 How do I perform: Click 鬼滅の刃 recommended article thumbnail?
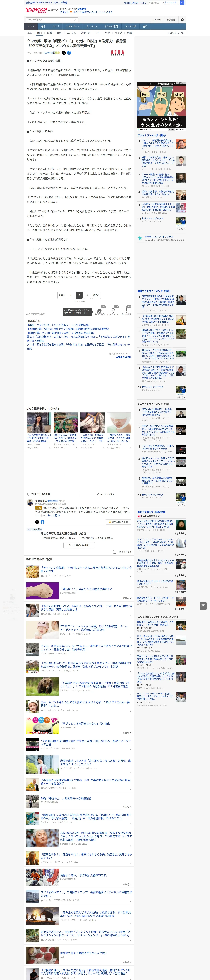click(93, 423)
